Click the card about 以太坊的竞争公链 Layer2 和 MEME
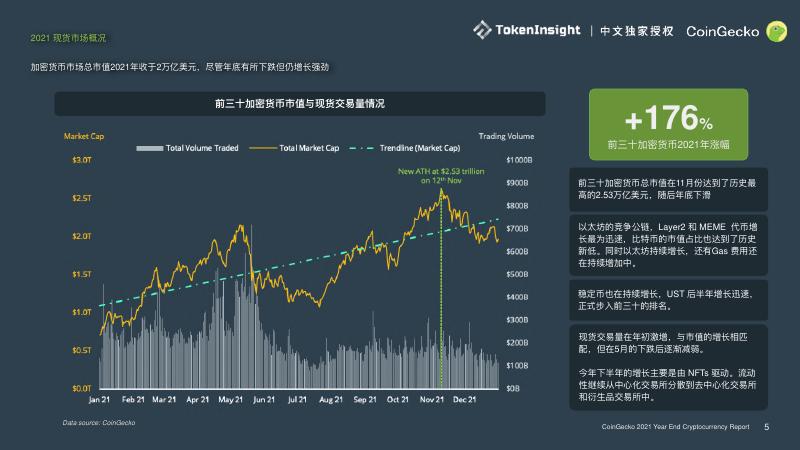This screenshot has width=800, height=450. (668, 245)
